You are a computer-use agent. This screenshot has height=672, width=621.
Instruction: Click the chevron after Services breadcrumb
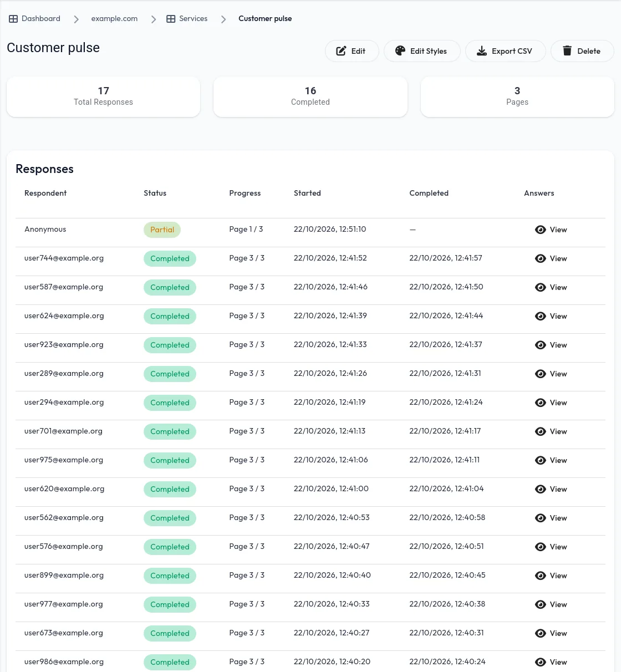pos(223,19)
